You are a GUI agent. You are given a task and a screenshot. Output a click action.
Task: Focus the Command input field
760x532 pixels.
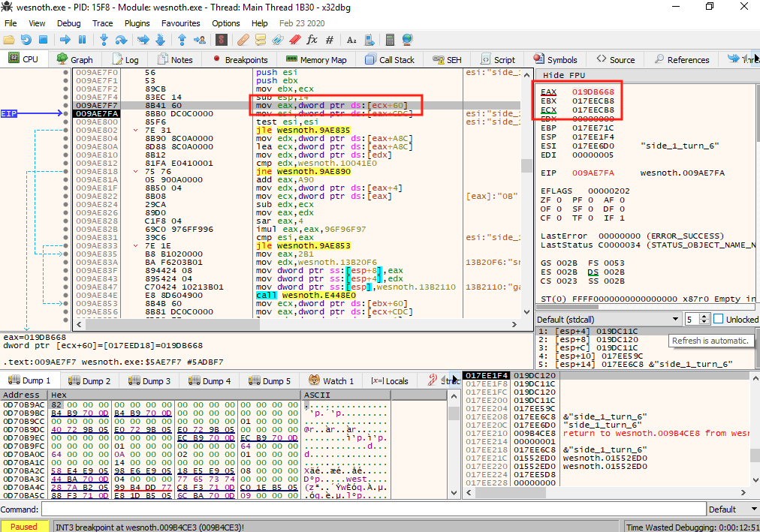tap(373, 509)
